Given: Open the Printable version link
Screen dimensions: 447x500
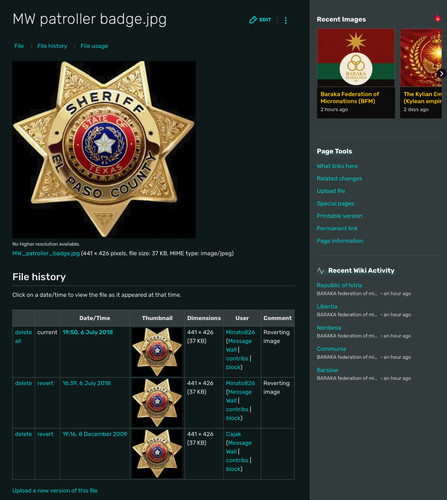Looking at the screenshot, I should pyautogui.click(x=339, y=216).
